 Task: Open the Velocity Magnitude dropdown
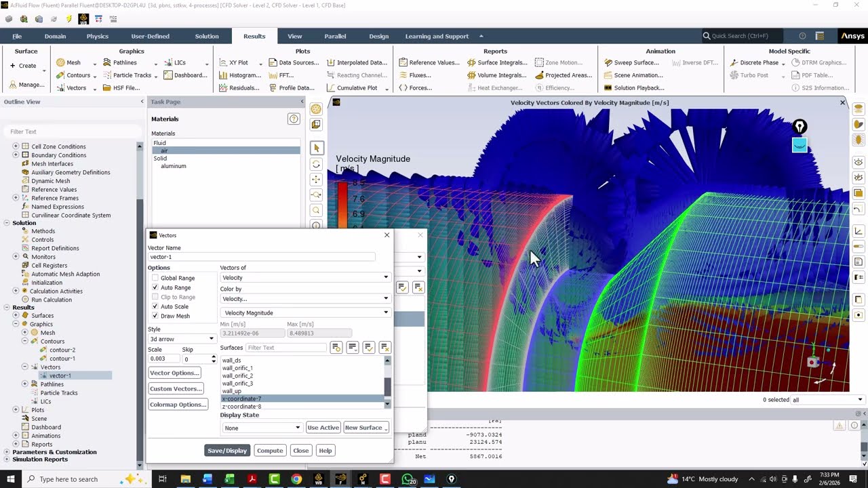[305, 312]
